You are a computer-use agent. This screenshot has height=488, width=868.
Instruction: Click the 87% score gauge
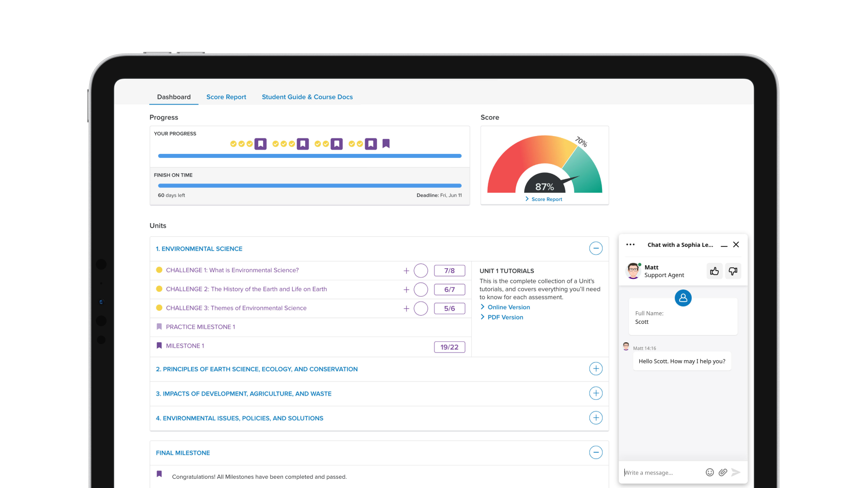544,165
